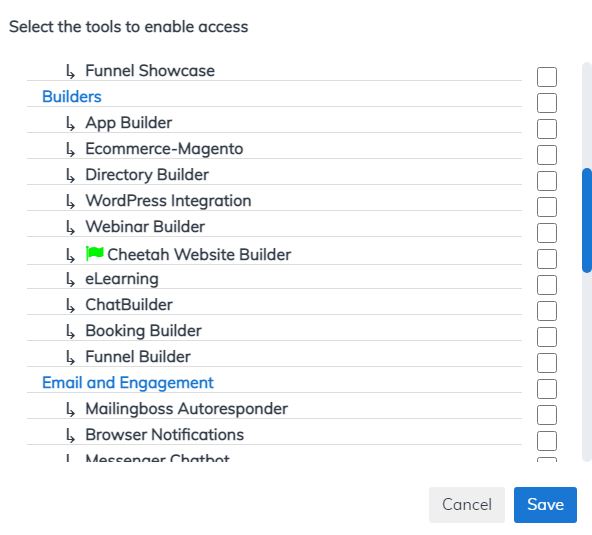The width and height of the screenshot is (592, 535).
Task: Check the WordPress Integration checkbox
Action: (x=547, y=207)
